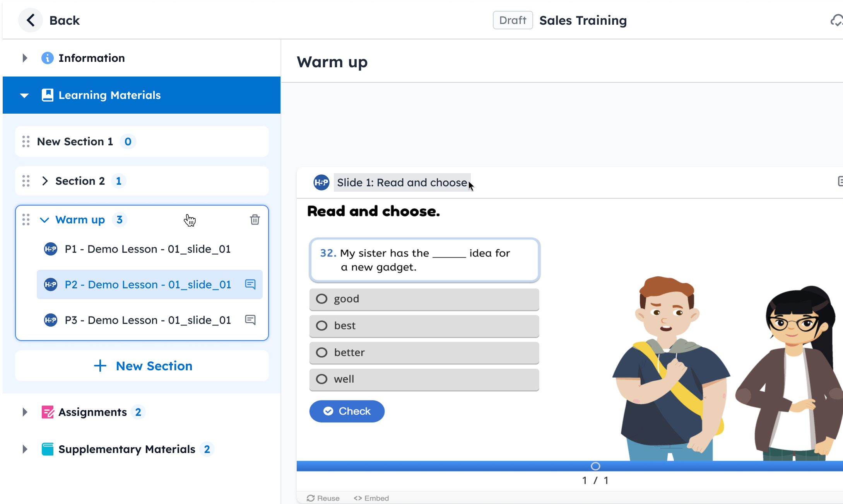Open P1 - Demo Lesson - 01_slide_01
843x504 pixels.
(x=147, y=249)
